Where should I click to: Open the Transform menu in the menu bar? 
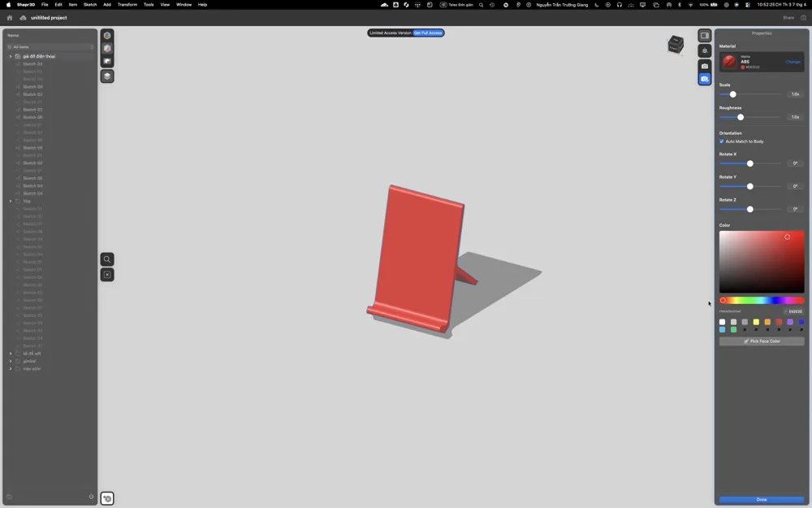[126, 4]
